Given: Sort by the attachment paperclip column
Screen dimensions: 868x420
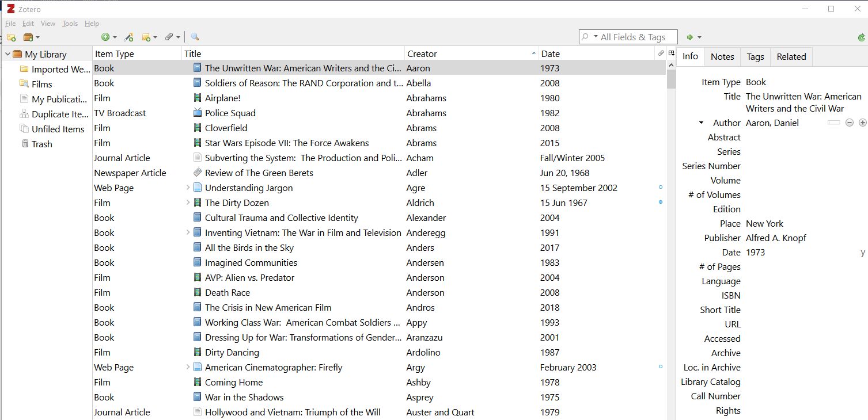Looking at the screenshot, I should tap(661, 53).
